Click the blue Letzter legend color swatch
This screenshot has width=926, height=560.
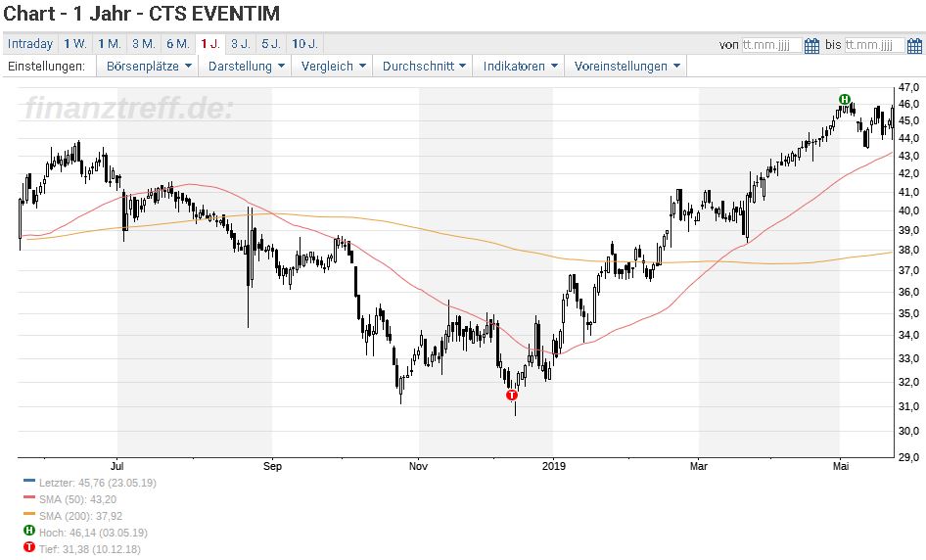29,482
